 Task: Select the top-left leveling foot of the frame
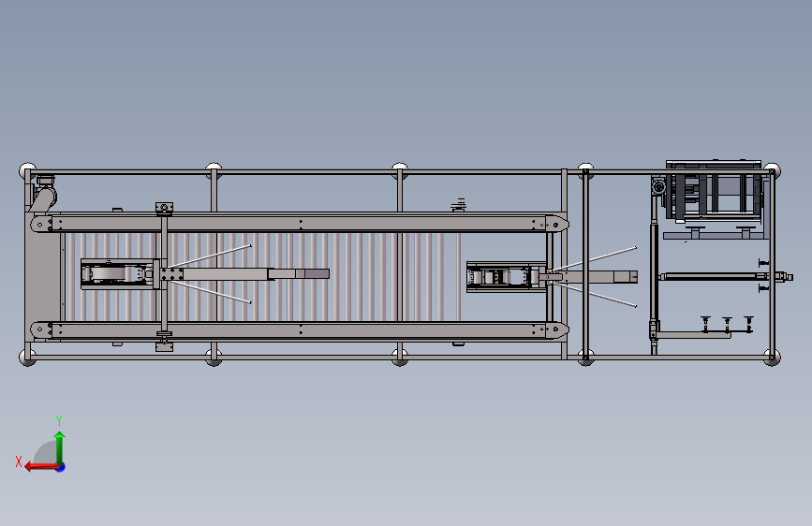(27, 171)
